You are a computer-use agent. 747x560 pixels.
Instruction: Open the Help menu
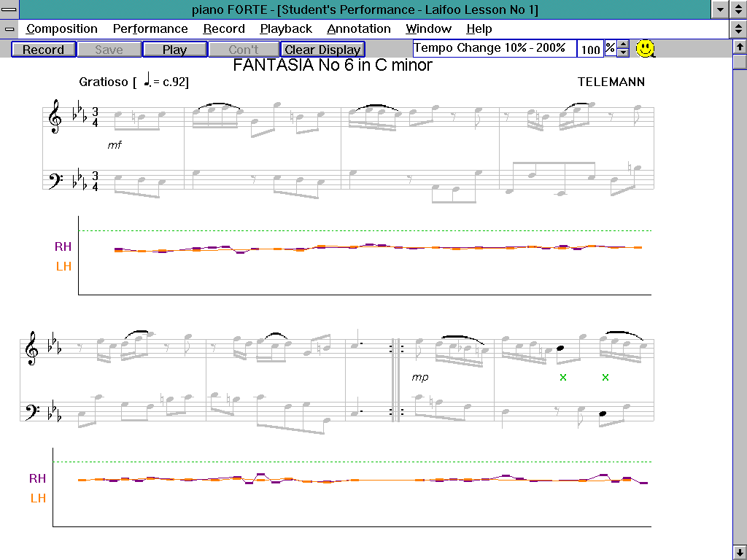click(479, 29)
